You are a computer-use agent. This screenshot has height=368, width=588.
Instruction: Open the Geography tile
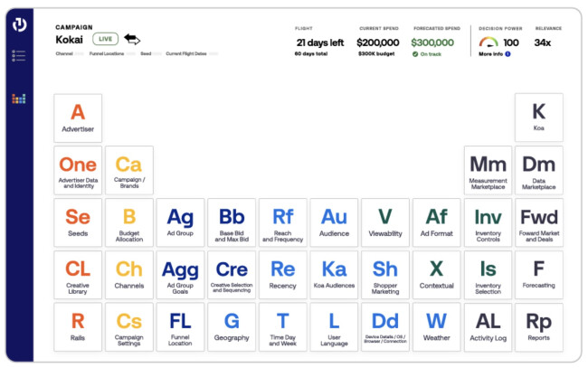(x=232, y=327)
